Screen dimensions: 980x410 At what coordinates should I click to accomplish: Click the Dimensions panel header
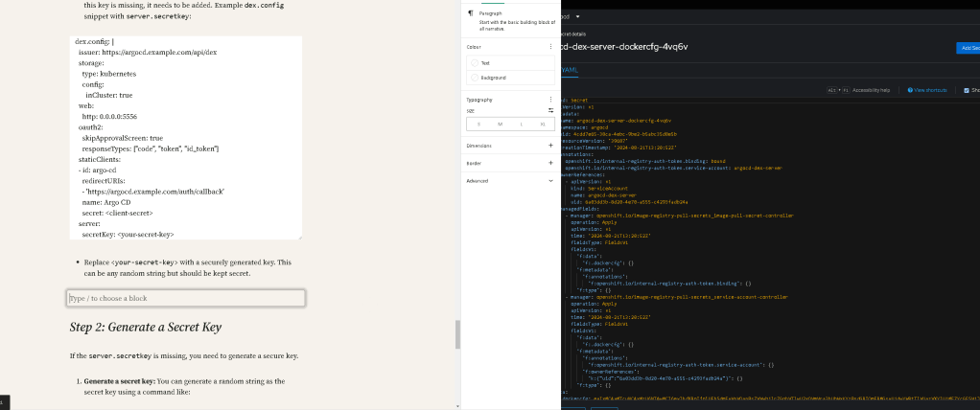pos(511,146)
